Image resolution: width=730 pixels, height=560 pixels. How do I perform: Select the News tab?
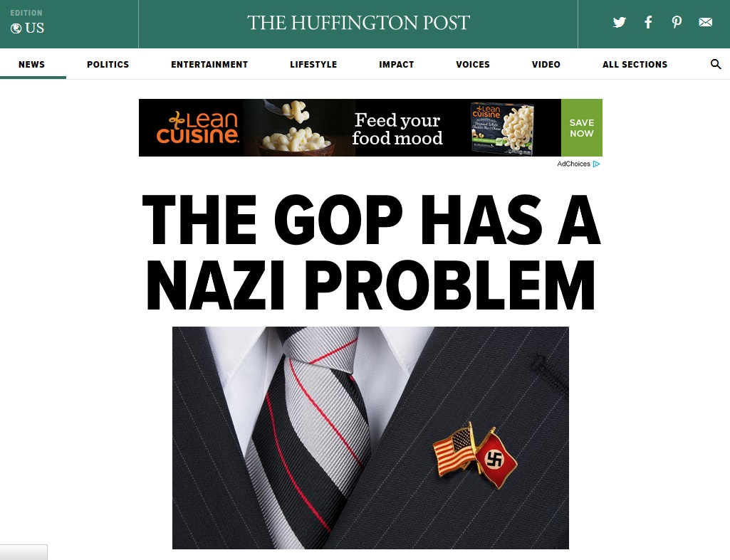pyautogui.click(x=31, y=64)
